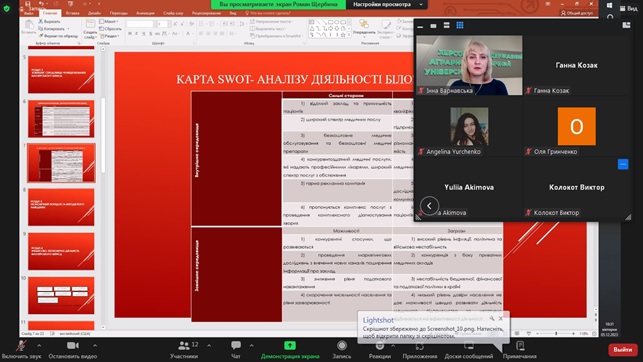643x362 pixels.
Task: Open the Настройки просмотра dropdown
Action: [387, 5]
